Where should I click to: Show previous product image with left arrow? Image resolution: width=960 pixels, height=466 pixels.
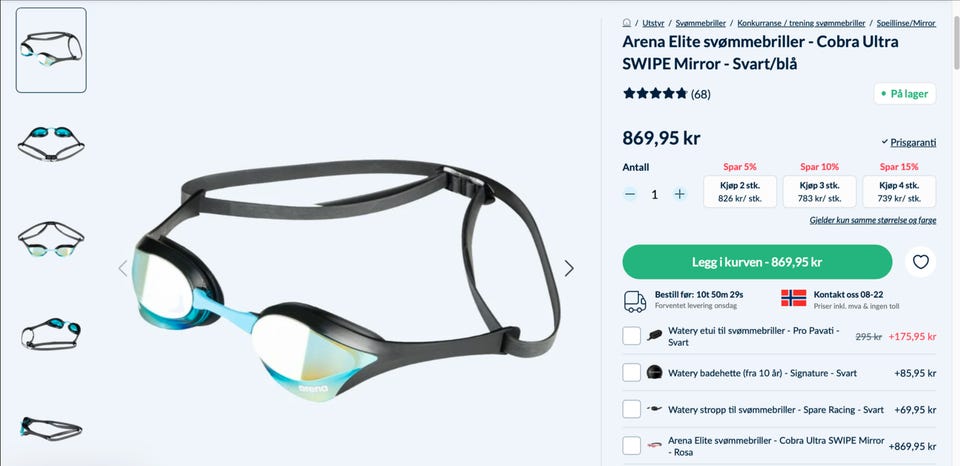click(x=122, y=268)
